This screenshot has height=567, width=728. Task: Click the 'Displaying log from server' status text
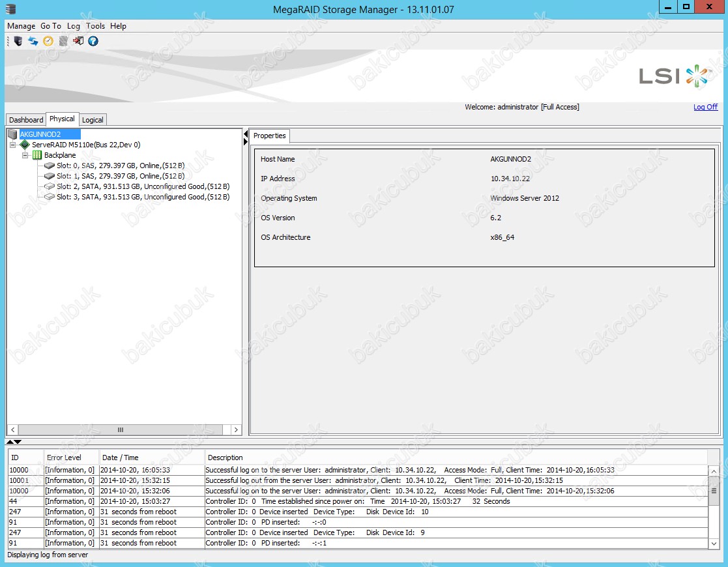pos(48,555)
